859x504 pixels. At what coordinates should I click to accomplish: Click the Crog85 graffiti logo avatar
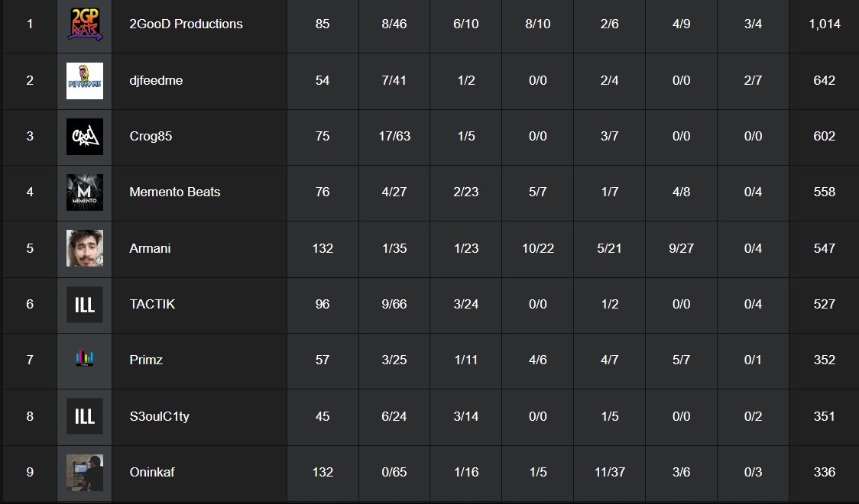(x=84, y=137)
